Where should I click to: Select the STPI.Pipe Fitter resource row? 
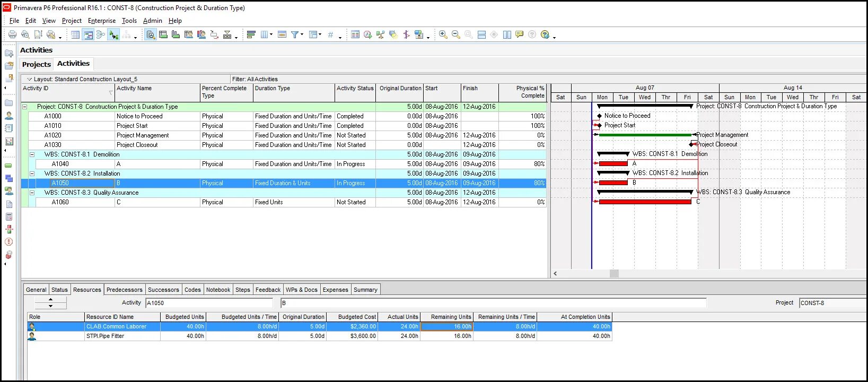point(320,336)
